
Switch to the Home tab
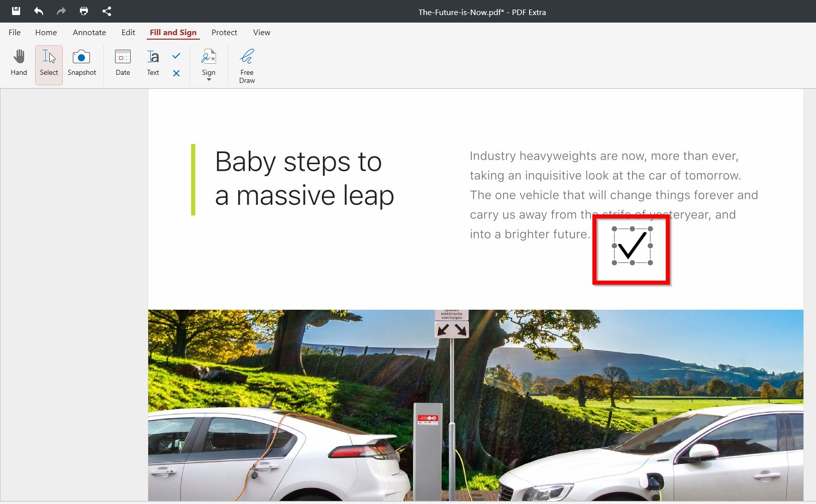point(46,32)
